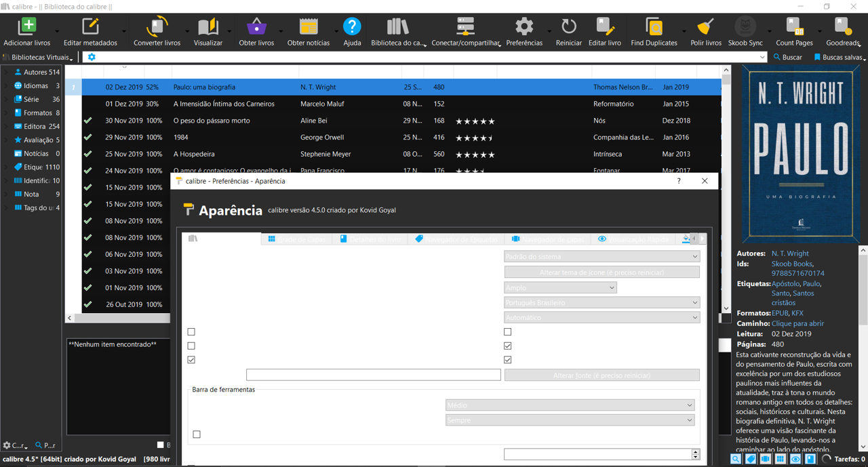Click the Alterar tema de ícone button
The image size is (868, 467).
pyautogui.click(x=602, y=272)
